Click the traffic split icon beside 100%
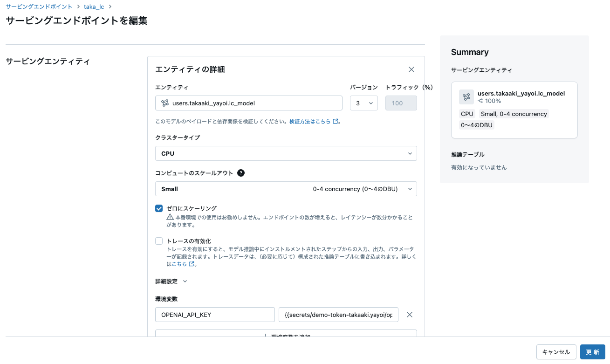 [480, 101]
